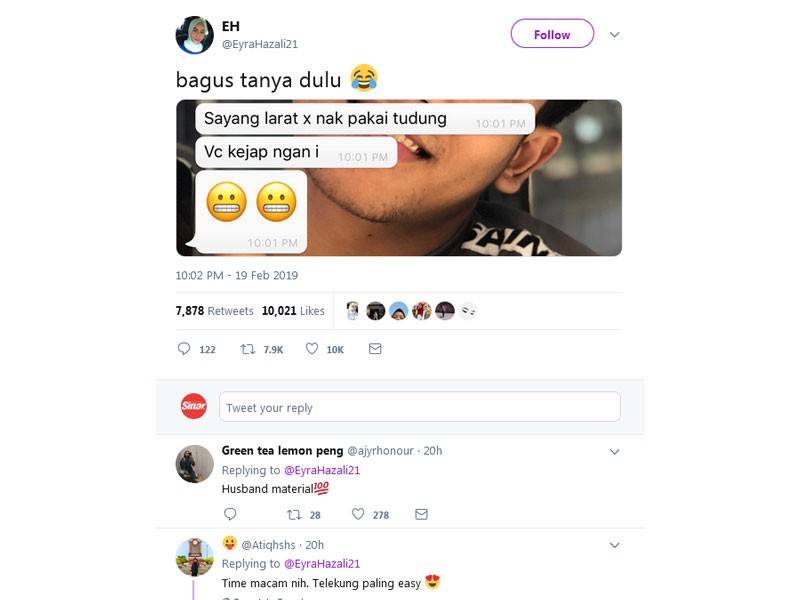Viewport: 800px width, 600px height.
Task: Like the main tweet with 10K likes
Action: click(312, 349)
